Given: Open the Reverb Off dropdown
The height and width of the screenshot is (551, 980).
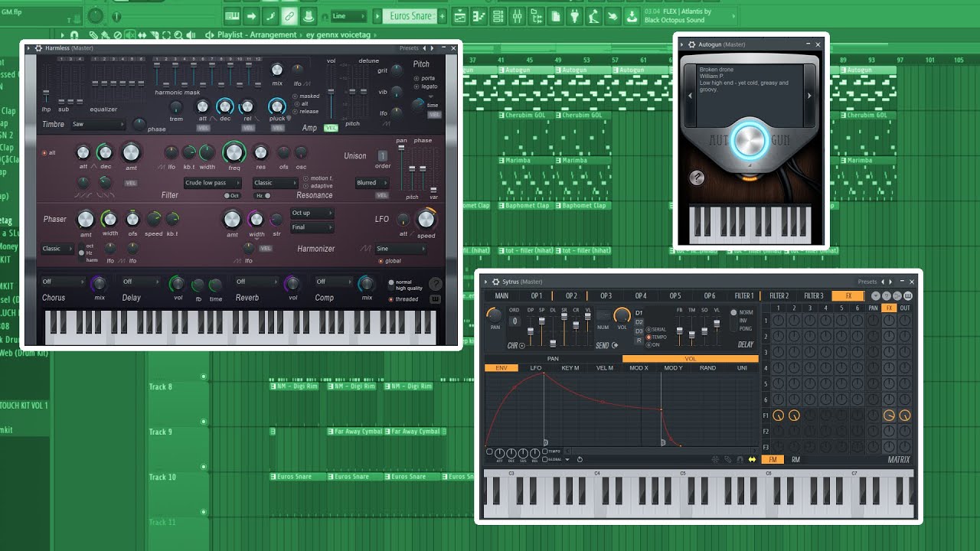Looking at the screenshot, I should point(256,282).
